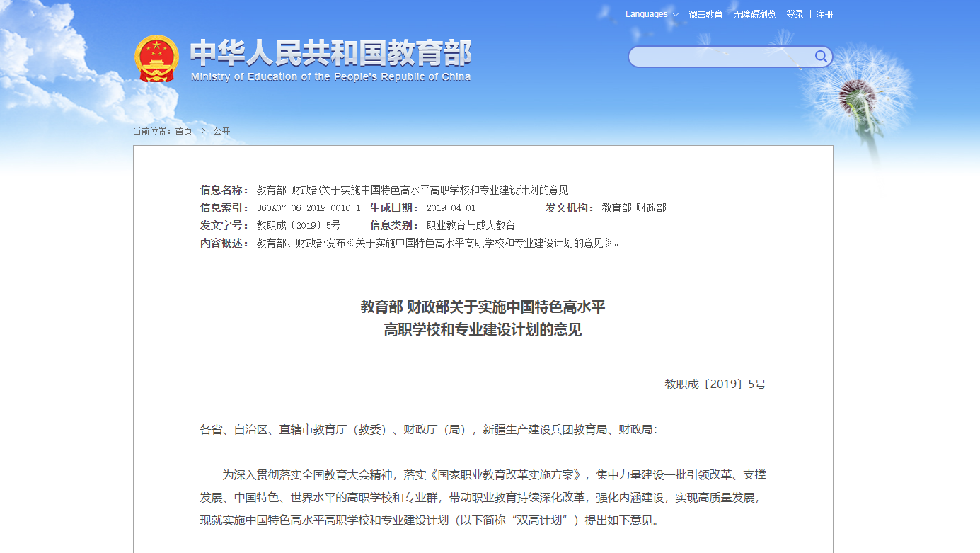
Task: Open 无障碍浏览 accessibility link
Action: [754, 14]
